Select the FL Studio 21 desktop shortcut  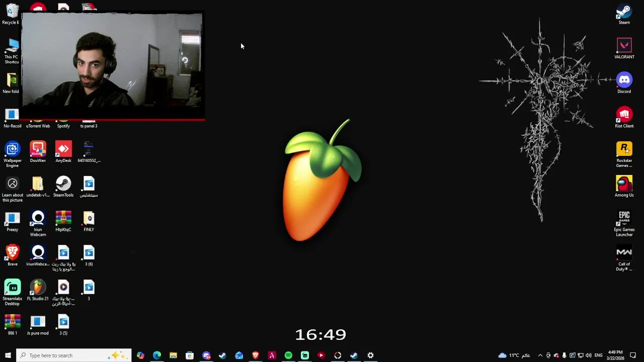coord(38,291)
